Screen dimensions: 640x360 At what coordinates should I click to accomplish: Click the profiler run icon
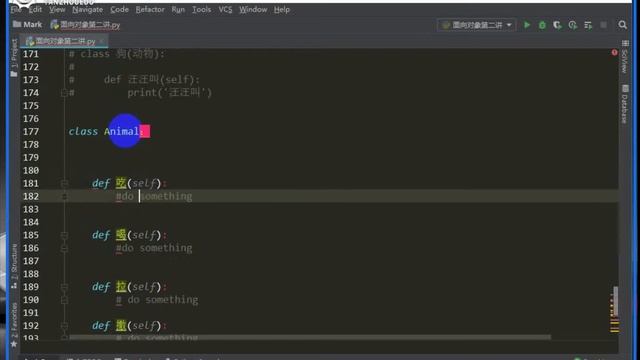pos(573,25)
